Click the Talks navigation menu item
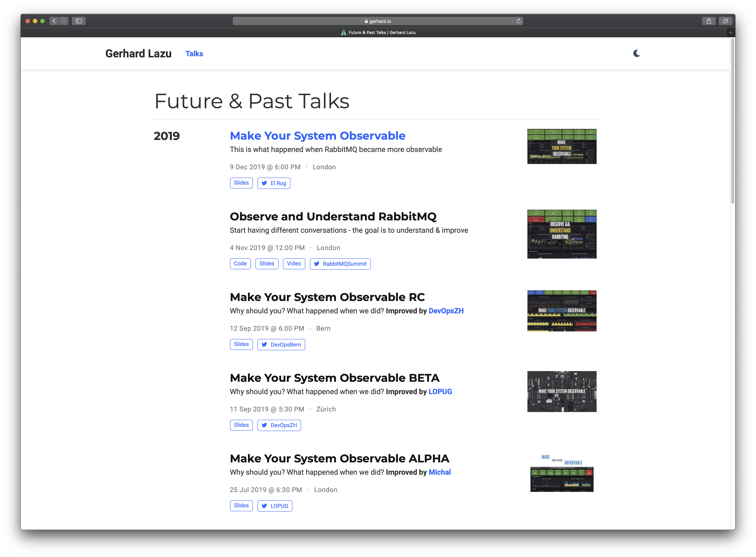 coord(194,54)
